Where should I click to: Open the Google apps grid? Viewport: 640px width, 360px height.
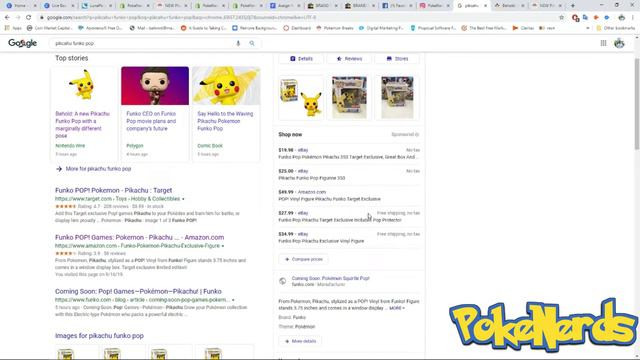pyautogui.click(x=603, y=43)
